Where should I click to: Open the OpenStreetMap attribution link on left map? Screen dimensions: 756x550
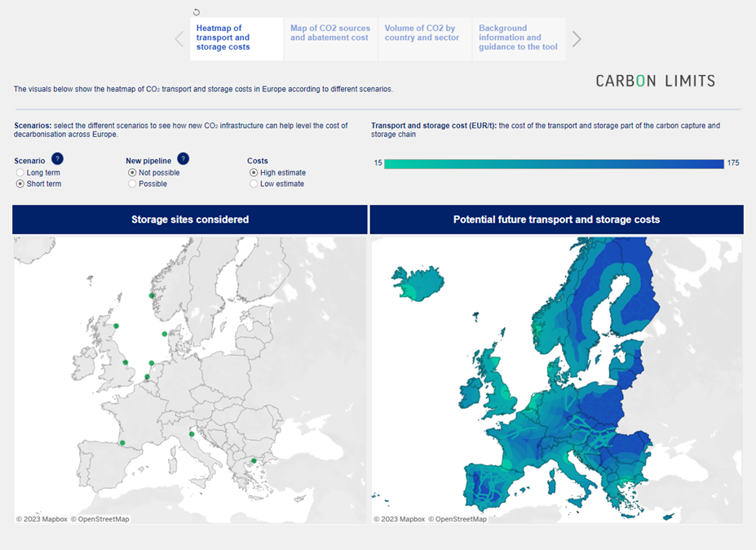99,518
